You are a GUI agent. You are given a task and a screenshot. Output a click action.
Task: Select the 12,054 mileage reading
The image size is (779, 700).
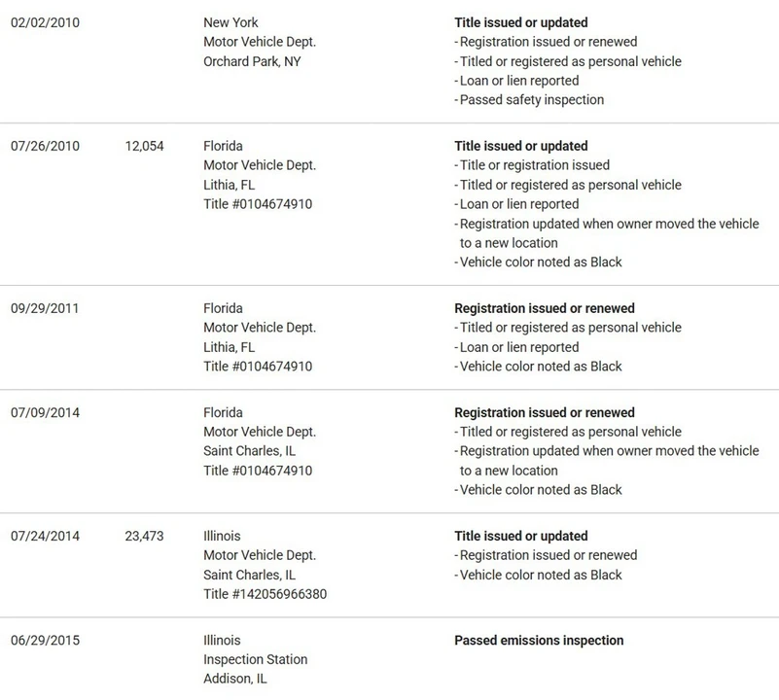click(145, 146)
